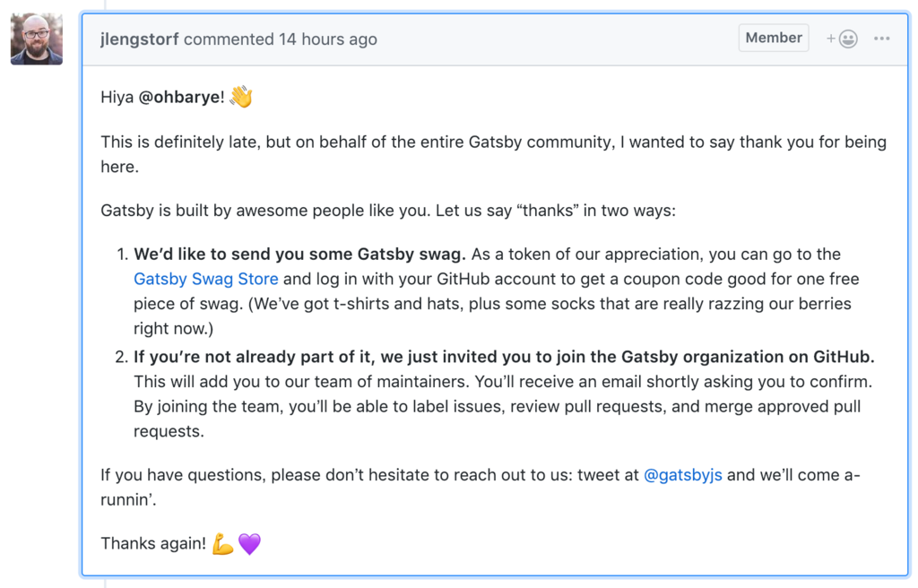
Task: Click the purple heart emoji
Action: tap(249, 543)
